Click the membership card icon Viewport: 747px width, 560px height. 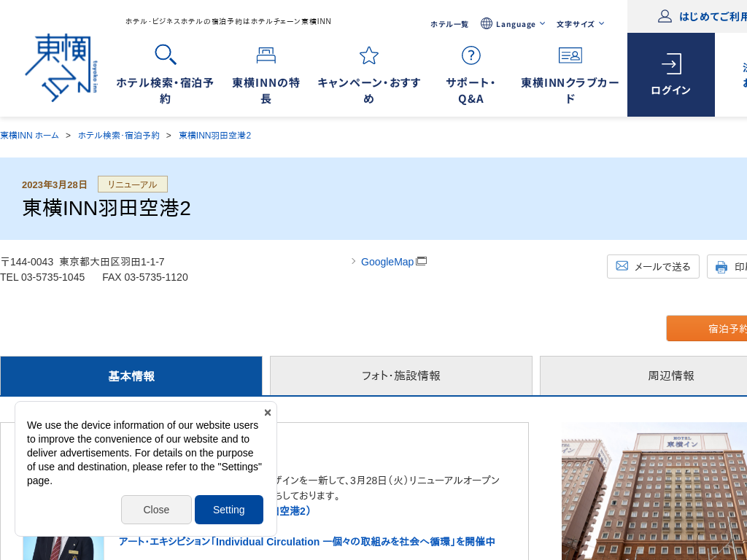[x=570, y=55]
